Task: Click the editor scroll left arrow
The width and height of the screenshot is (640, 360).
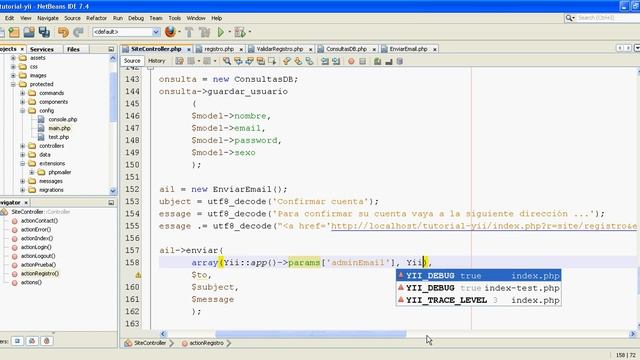Action: pos(163,334)
